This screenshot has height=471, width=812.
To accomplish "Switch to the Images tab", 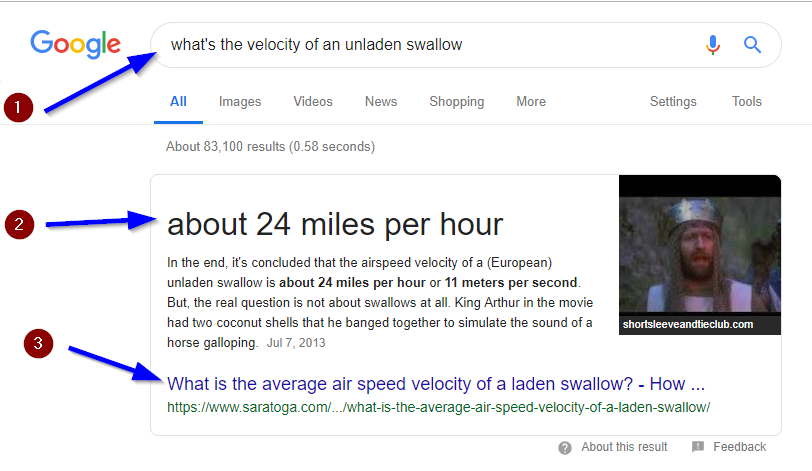I will (x=240, y=101).
